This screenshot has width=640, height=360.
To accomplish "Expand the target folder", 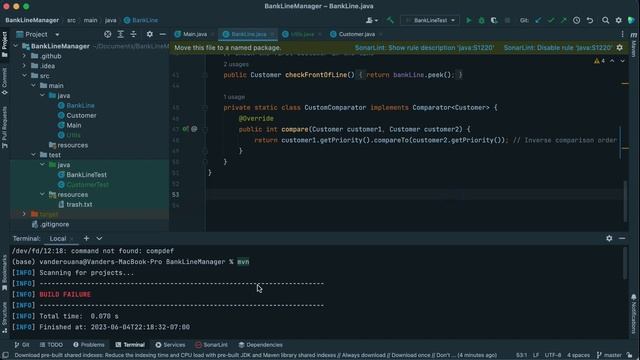I will pos(24,214).
